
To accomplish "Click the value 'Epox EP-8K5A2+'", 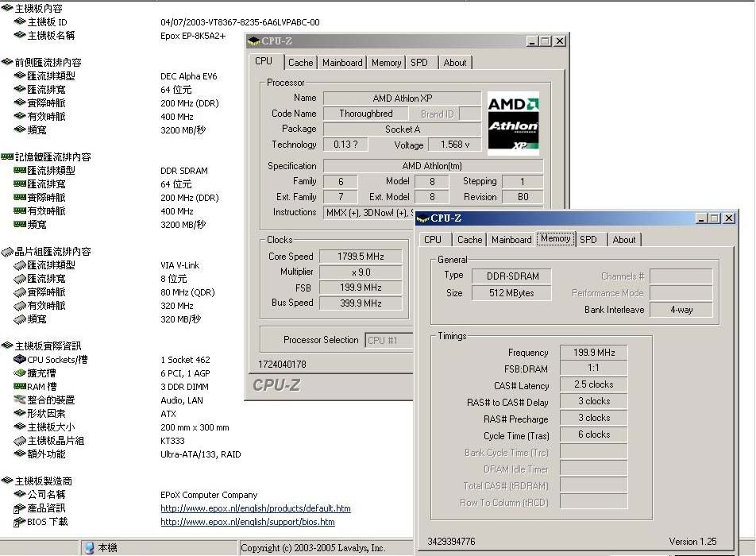I will [x=193, y=36].
